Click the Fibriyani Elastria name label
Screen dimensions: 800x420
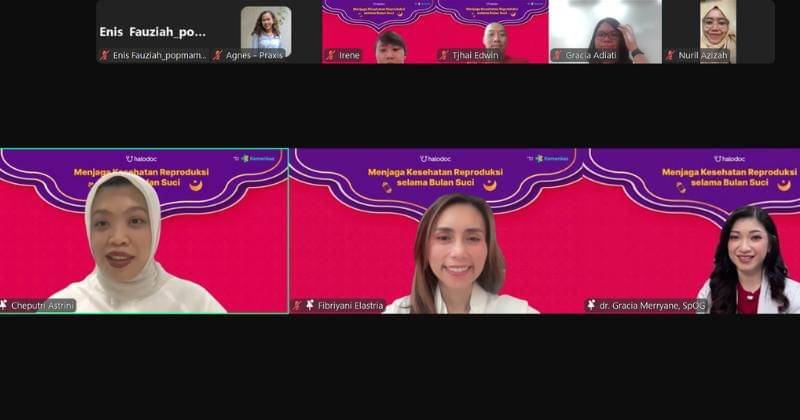point(350,306)
